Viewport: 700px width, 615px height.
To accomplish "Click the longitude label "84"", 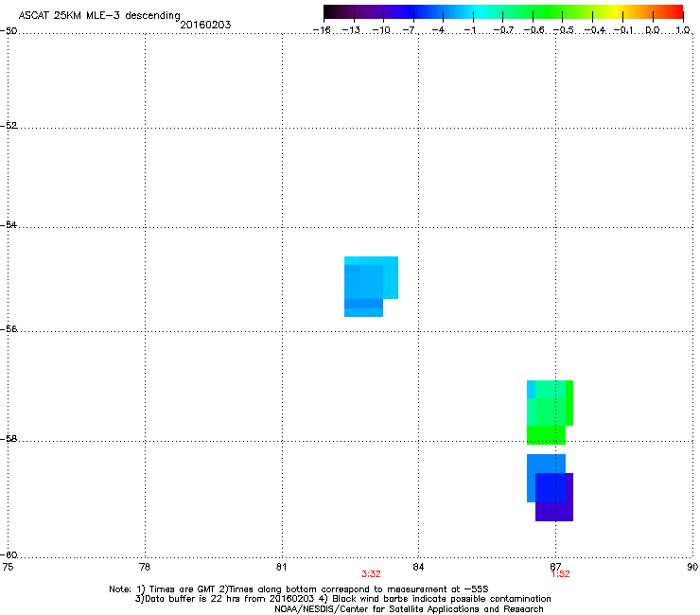I will point(418,567).
